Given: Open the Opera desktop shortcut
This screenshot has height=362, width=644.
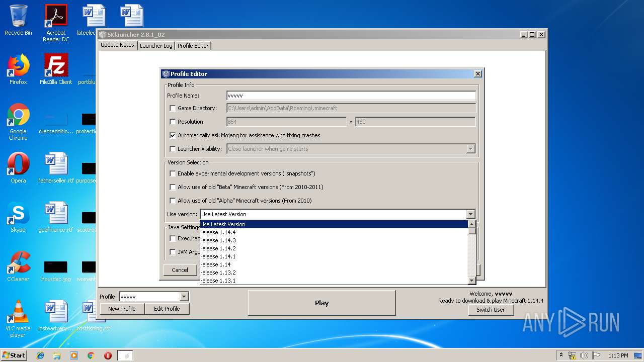Looking at the screenshot, I should (x=18, y=168).
